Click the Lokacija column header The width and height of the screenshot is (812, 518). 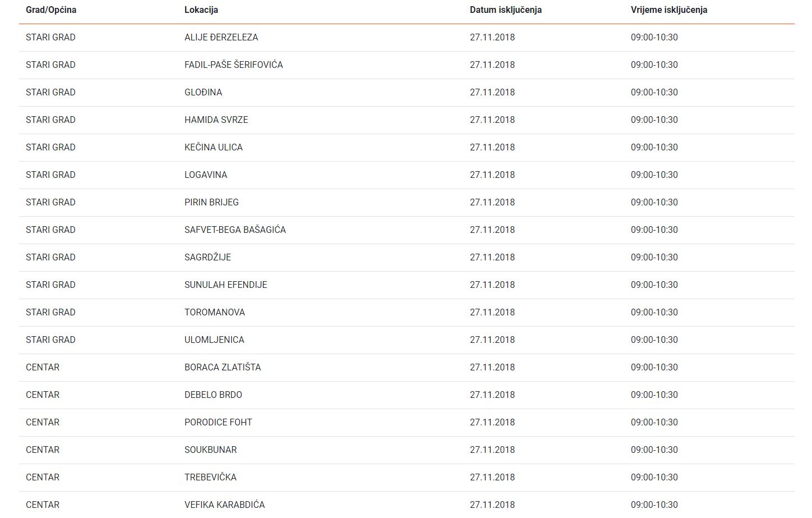point(201,10)
